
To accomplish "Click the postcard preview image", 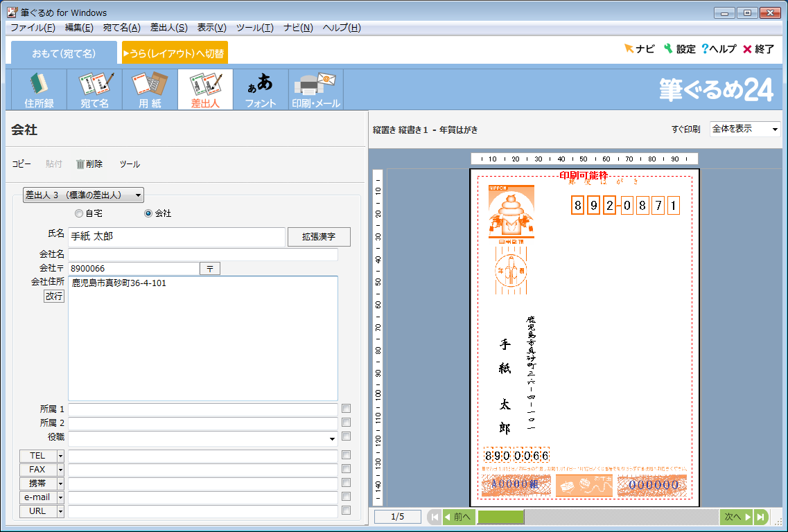I will pos(584,337).
